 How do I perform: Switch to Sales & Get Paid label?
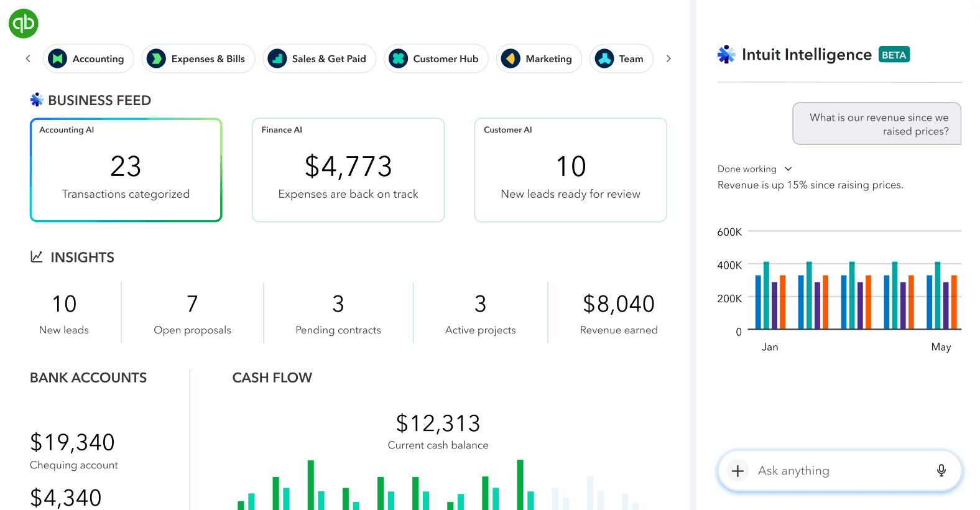click(x=329, y=59)
